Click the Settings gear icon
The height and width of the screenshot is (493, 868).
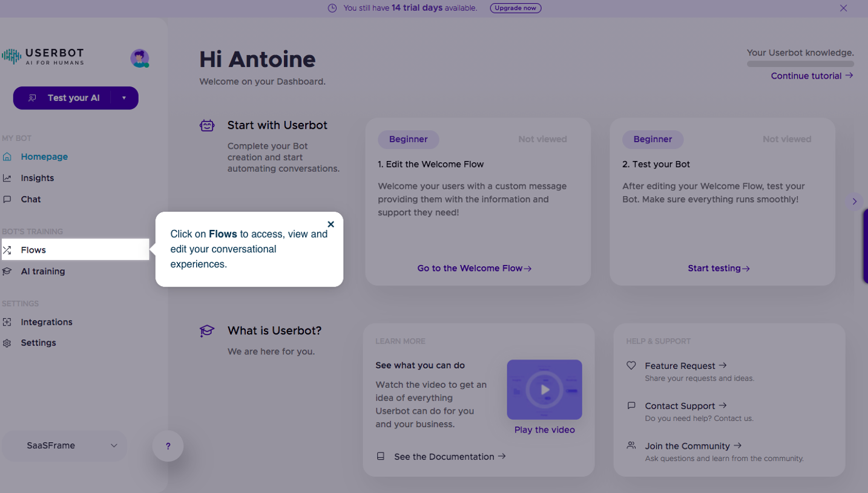(7, 343)
